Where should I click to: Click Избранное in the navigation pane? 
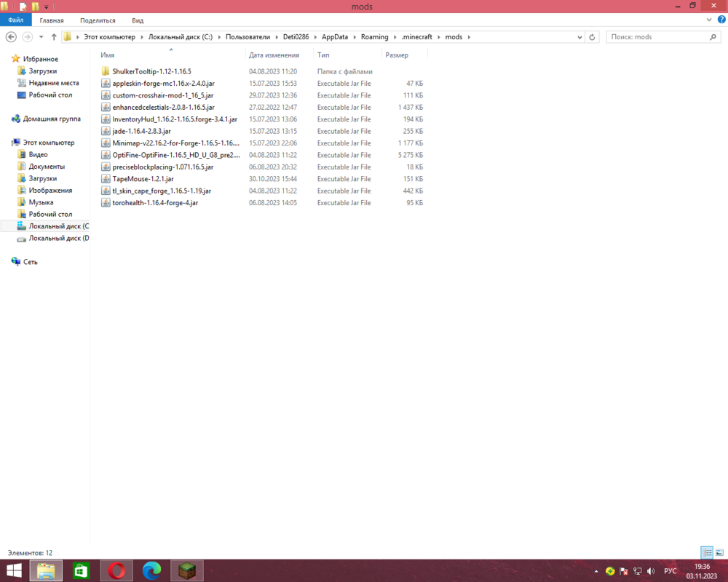coord(40,59)
